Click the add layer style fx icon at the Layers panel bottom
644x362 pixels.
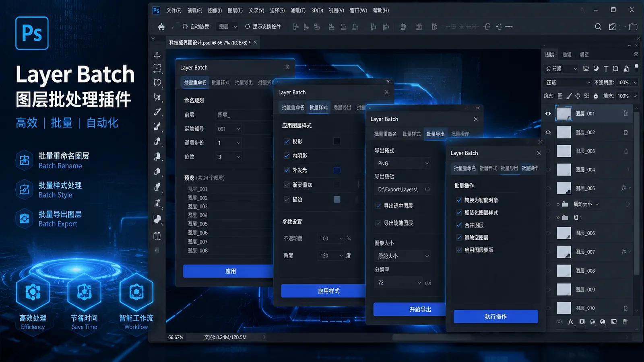(570, 322)
